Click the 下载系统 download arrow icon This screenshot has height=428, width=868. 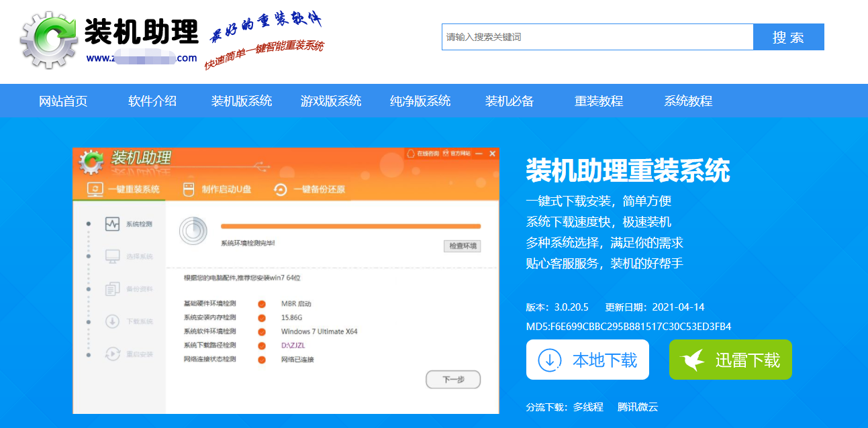coord(112,321)
